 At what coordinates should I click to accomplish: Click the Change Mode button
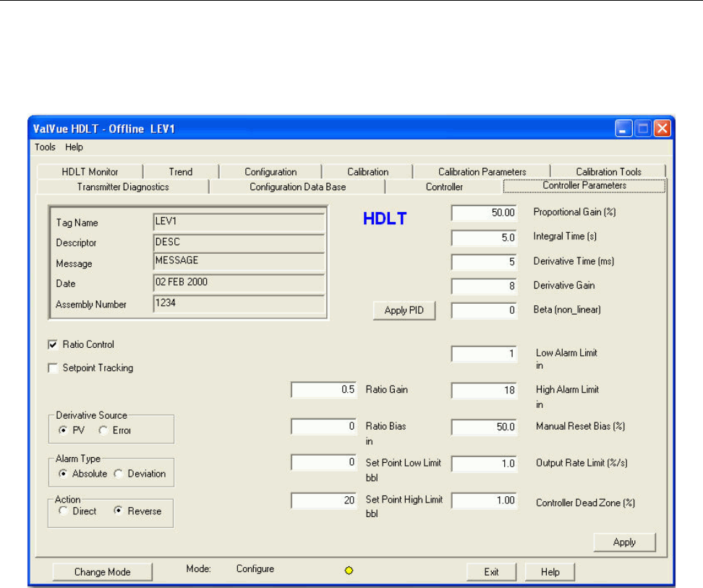coord(102,572)
